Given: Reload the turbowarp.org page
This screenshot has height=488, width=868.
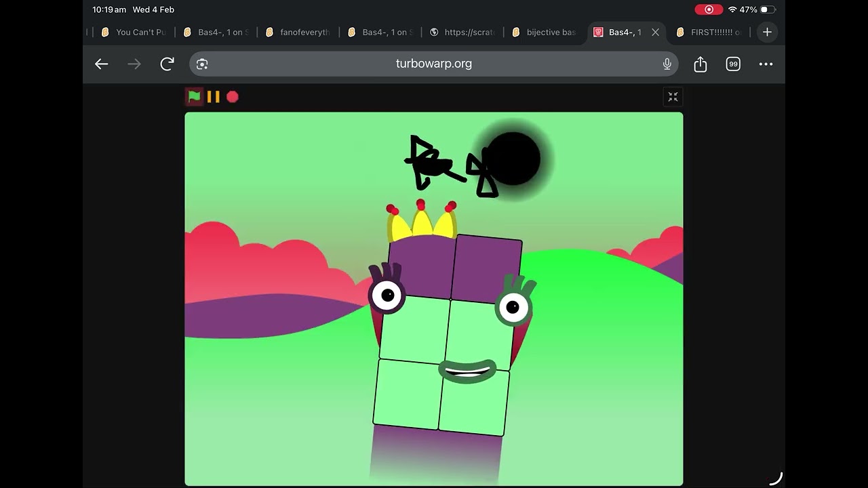Looking at the screenshot, I should (x=167, y=64).
